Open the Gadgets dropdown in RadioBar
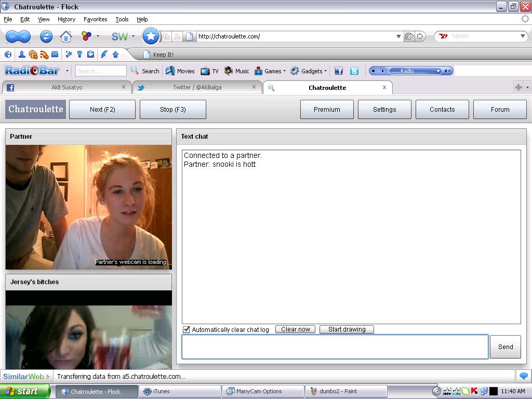Image resolution: width=532 pixels, height=399 pixels. 325,71
